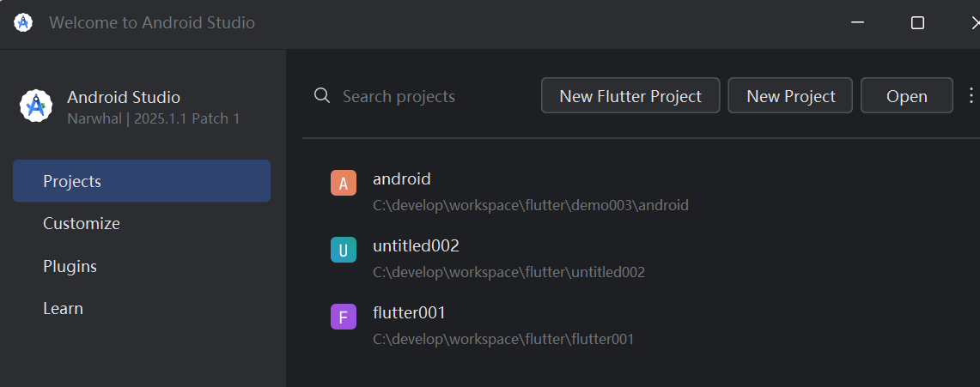The width and height of the screenshot is (980, 387).
Task: Maximize the Welcome window
Action: point(917,22)
